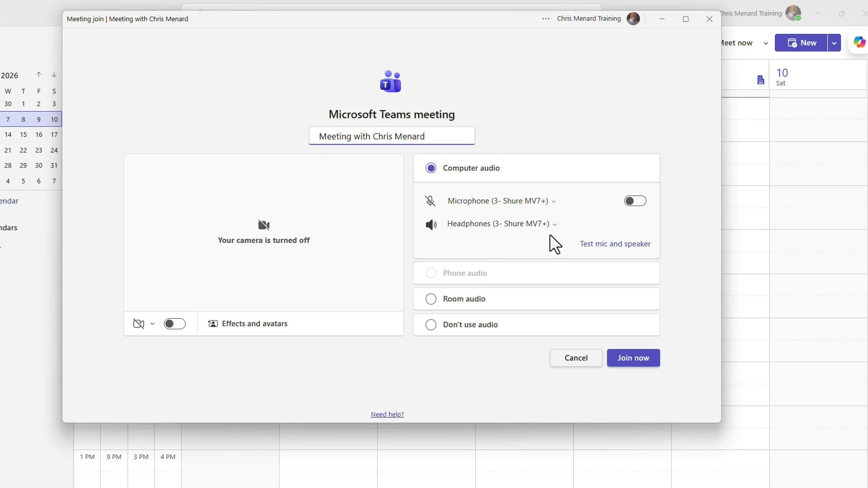This screenshot has height=488, width=868.
Task: Turn on the microphone toggle
Action: tap(635, 201)
